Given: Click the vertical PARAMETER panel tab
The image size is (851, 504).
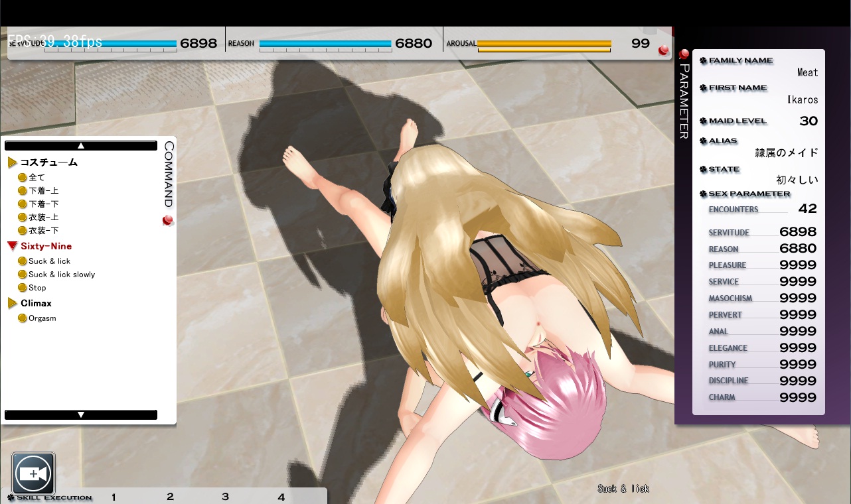Looking at the screenshot, I should pos(684,101).
